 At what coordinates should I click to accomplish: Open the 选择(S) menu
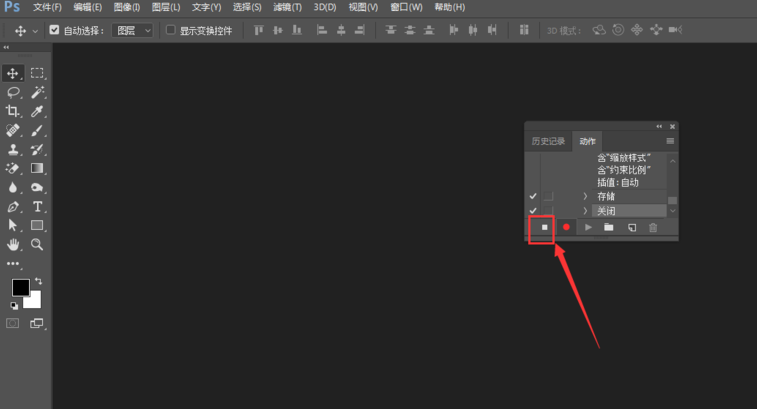247,7
